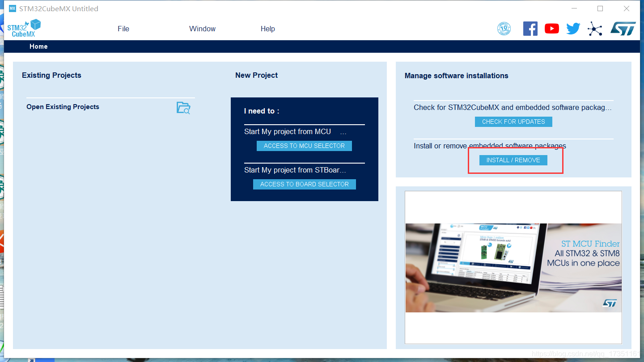Screen dimensions: 644x362
Task: Click 'Install or remove embedded software packages' text
Action: coord(490,146)
